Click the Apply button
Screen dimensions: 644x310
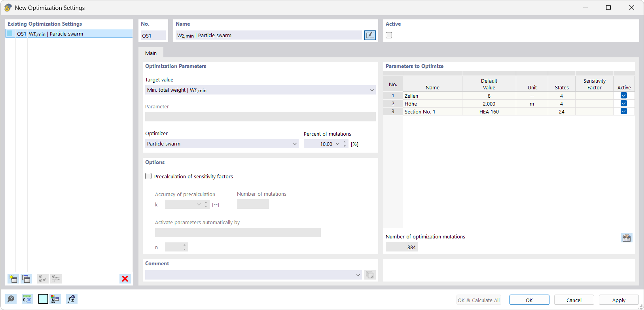pyautogui.click(x=619, y=300)
